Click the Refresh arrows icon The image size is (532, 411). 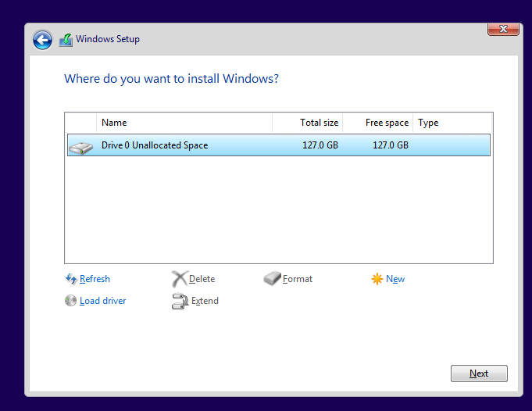point(71,279)
